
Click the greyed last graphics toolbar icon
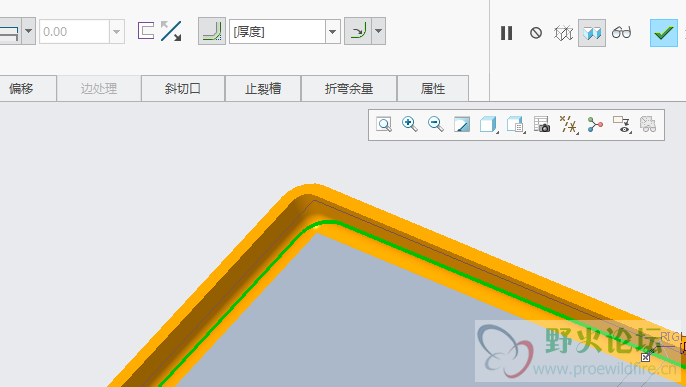[x=648, y=125]
